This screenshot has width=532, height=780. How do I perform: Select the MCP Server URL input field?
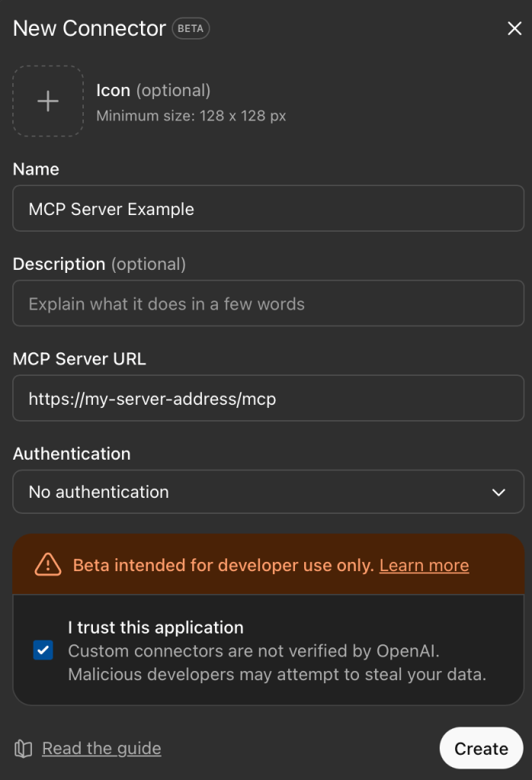tap(268, 398)
